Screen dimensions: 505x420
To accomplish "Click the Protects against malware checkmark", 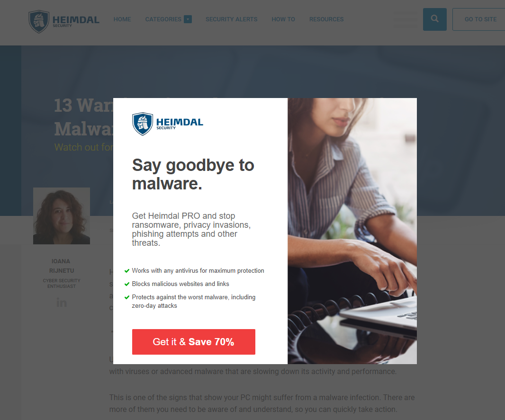I will [127, 297].
